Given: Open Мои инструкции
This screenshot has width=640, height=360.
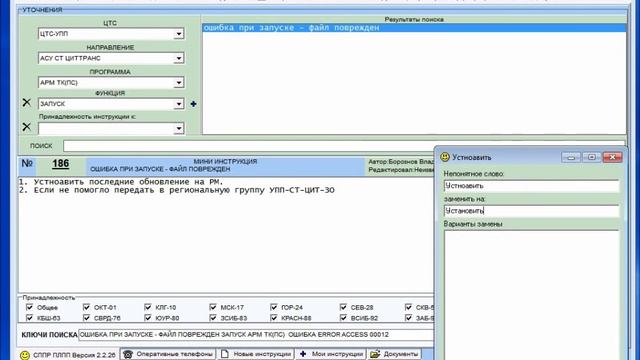Looking at the screenshot, I should pyautogui.click(x=331, y=354).
